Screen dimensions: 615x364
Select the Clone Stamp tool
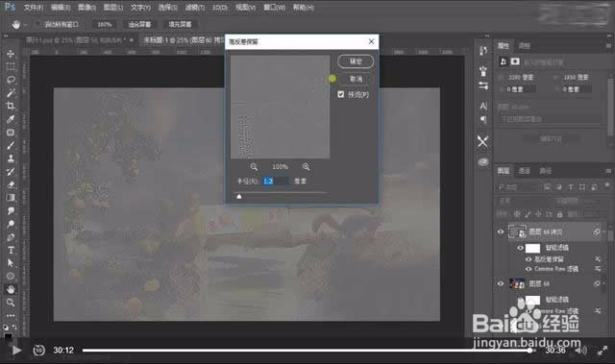tap(11, 158)
